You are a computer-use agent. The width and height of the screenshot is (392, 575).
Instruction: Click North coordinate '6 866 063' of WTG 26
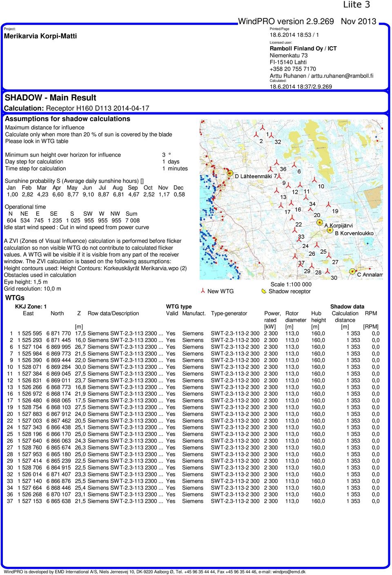pos(58,441)
